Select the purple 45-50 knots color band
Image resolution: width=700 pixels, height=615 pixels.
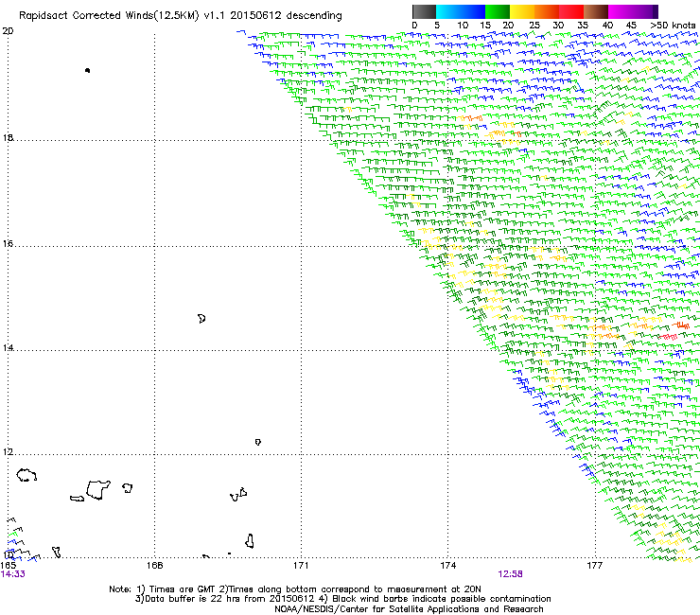tap(645, 11)
